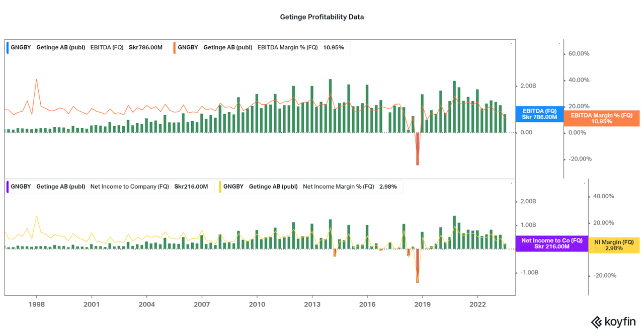Click the orange EBITDA Margin 10.95% axis tag
644x333 pixels.
pos(601,118)
